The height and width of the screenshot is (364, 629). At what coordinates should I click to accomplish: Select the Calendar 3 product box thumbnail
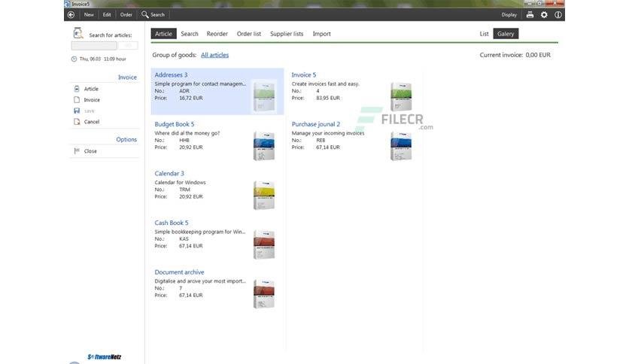pos(264,196)
